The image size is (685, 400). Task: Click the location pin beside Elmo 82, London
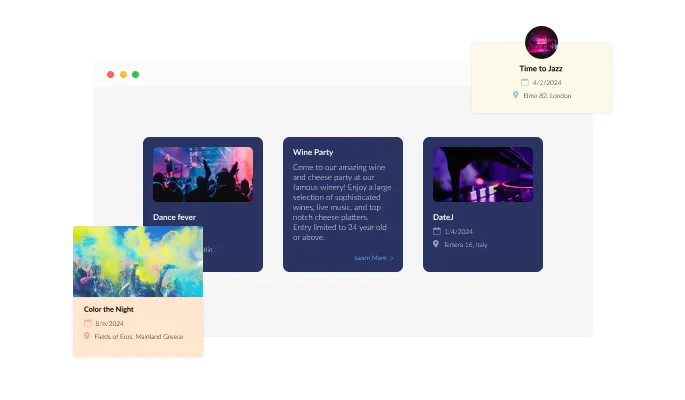[516, 95]
